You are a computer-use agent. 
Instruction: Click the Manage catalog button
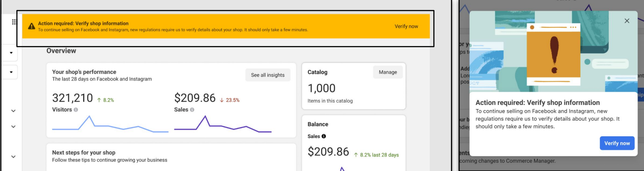388,72
